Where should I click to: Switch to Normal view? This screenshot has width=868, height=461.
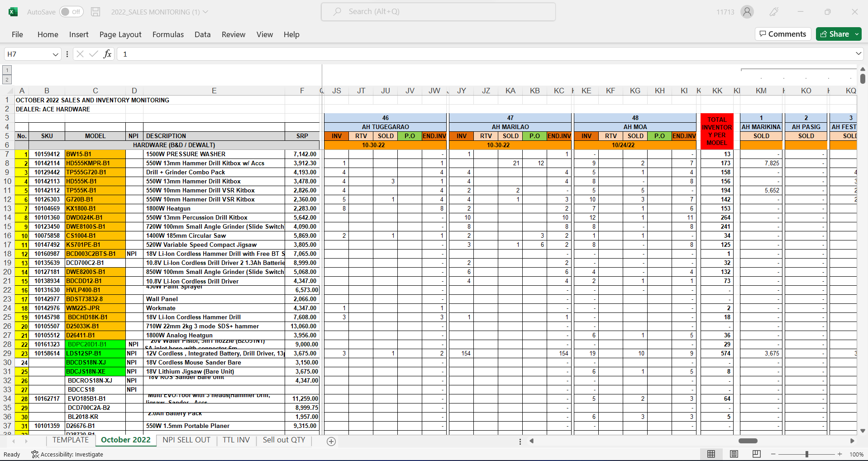tap(711, 454)
